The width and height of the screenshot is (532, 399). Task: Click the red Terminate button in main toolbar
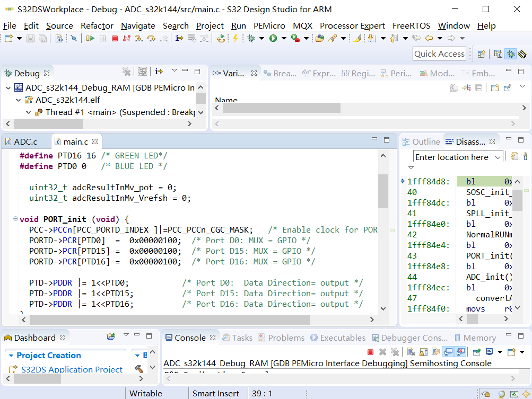115,38
